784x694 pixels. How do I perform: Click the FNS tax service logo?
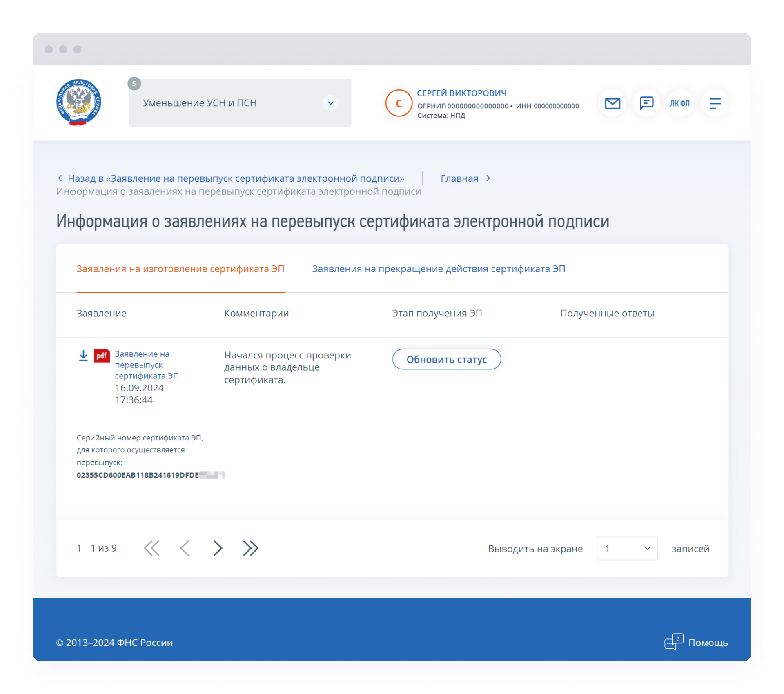[79, 103]
